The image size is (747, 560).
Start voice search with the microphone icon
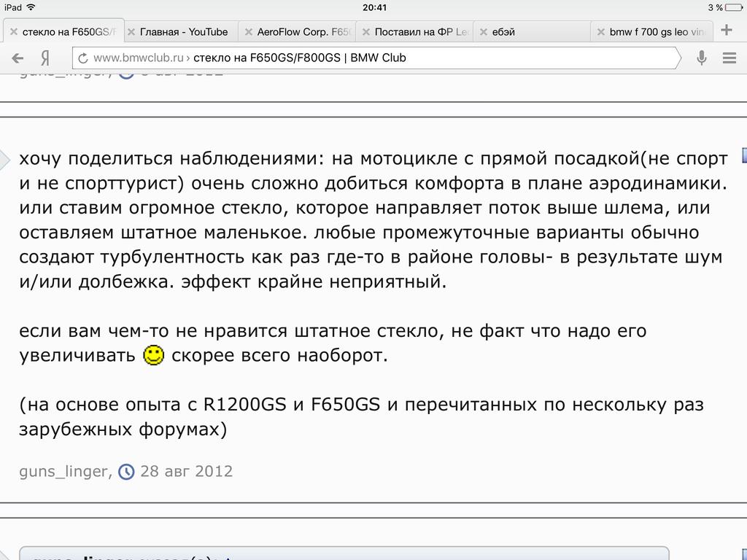tap(701, 58)
